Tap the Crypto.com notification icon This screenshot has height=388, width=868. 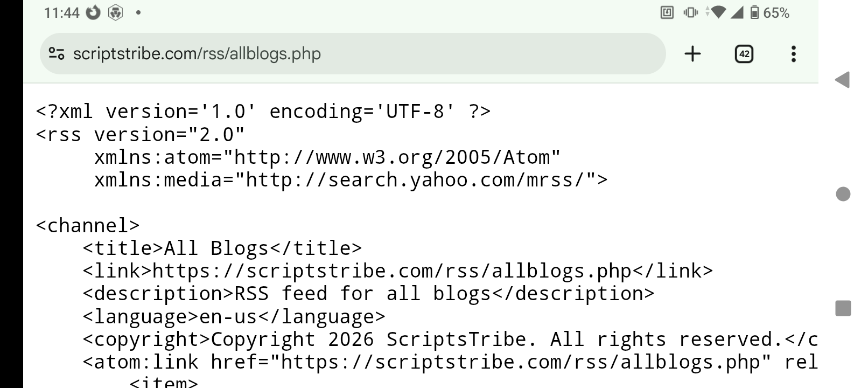(x=115, y=12)
